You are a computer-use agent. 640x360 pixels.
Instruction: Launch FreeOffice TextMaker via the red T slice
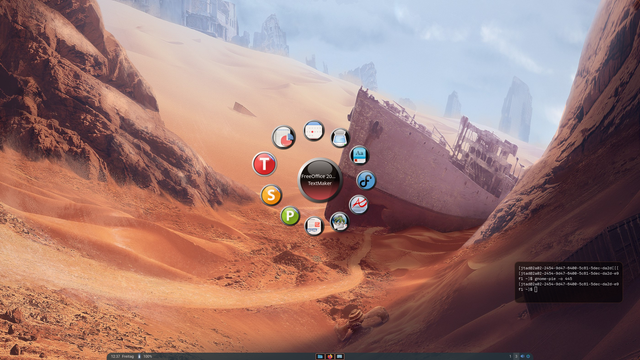pyautogui.click(x=264, y=164)
